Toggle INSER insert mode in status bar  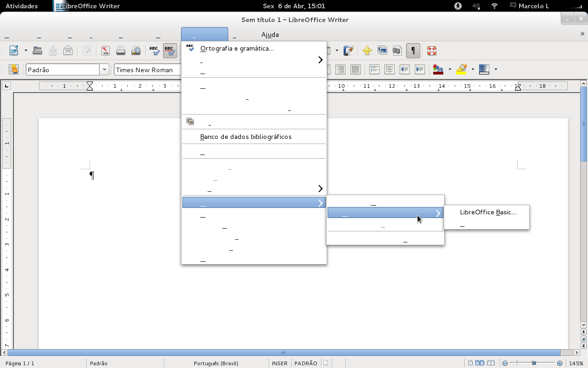point(280,363)
